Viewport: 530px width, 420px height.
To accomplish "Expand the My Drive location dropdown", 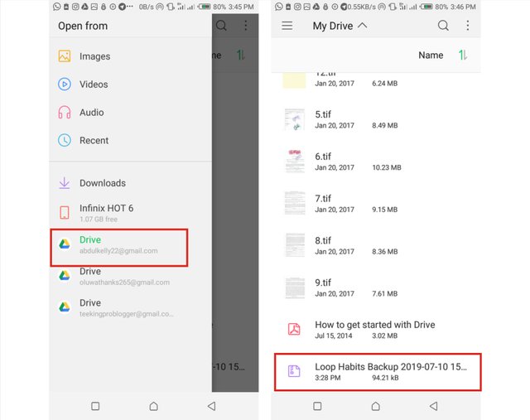I will (340, 26).
